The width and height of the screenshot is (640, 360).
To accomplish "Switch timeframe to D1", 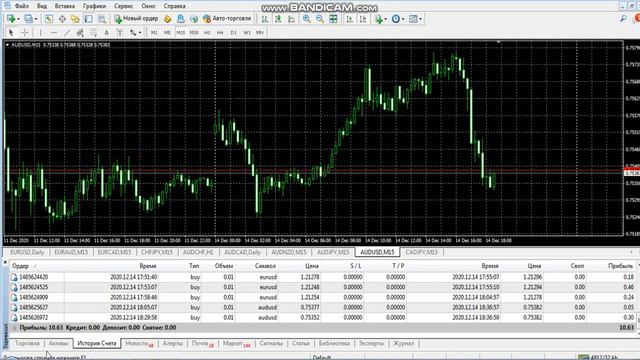I will pos(233,33).
